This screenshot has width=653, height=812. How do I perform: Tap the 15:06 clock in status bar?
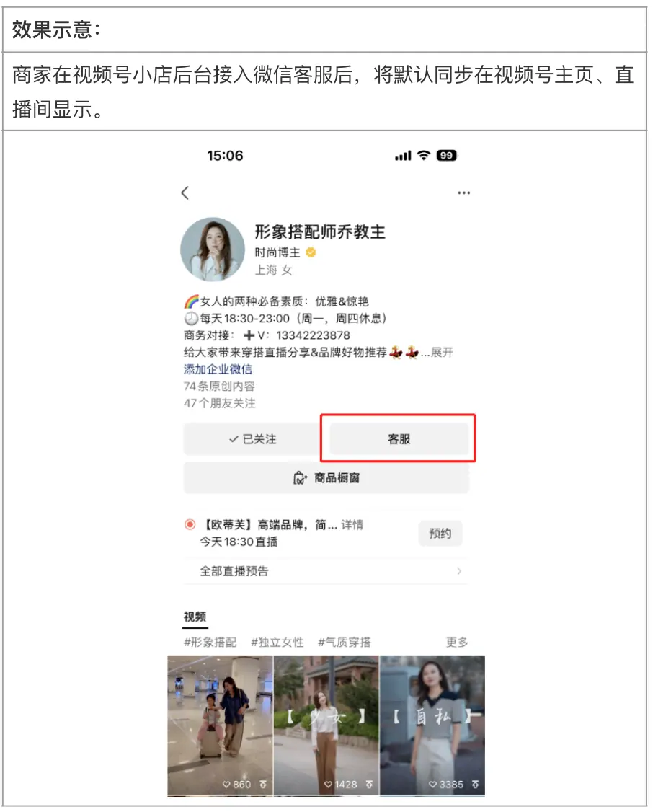coord(225,155)
